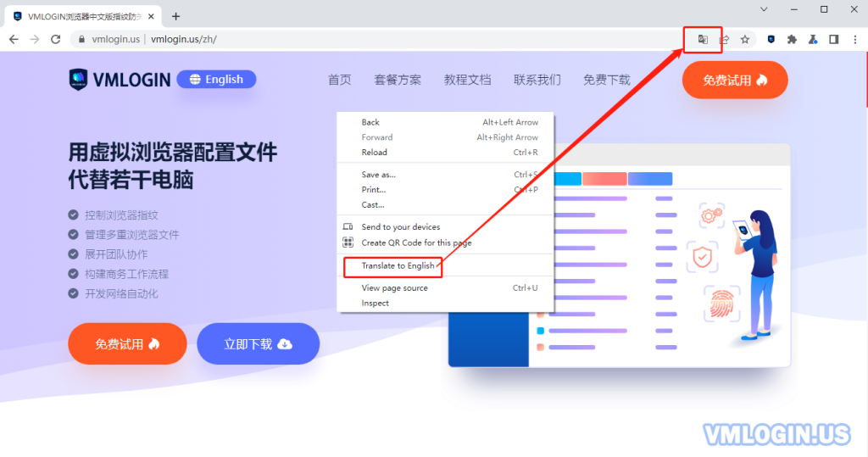Image resolution: width=868 pixels, height=457 pixels.
Task: Choose Save as... in the context menu
Action: pos(445,175)
